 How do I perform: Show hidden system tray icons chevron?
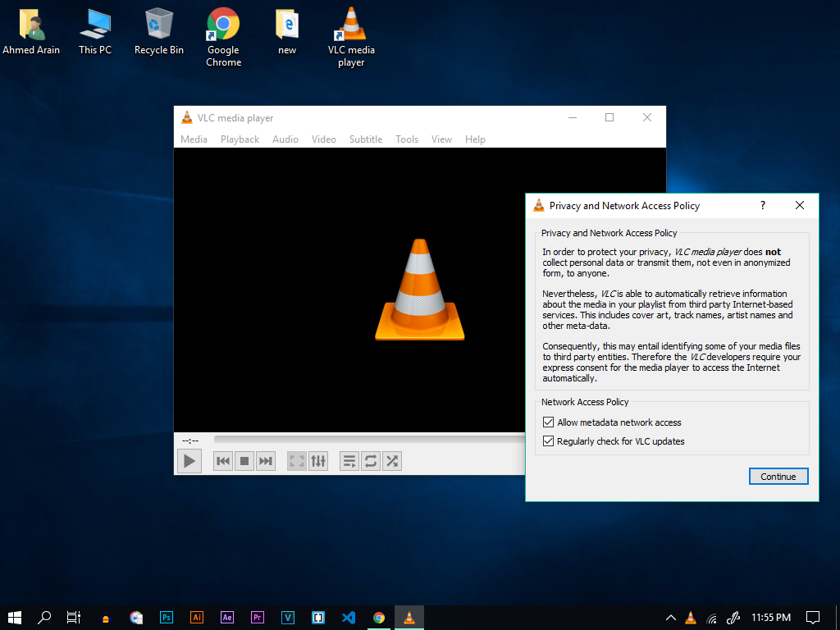670,618
